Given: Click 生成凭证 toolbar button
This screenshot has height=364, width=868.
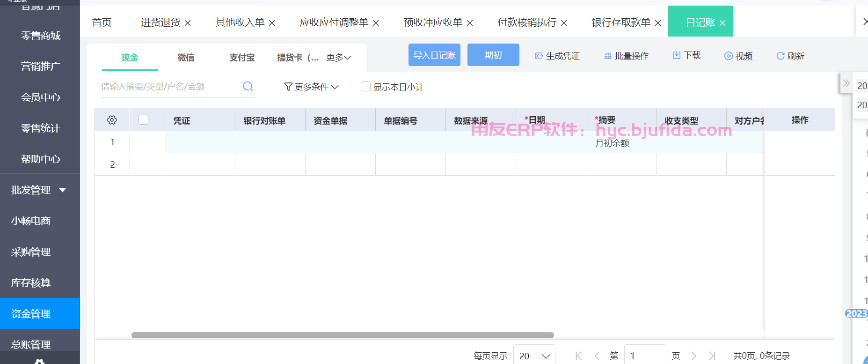Looking at the screenshot, I should click(x=557, y=56).
